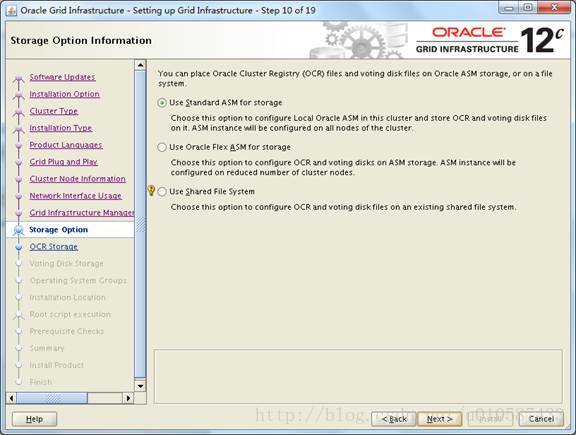Click the Back button
The height and width of the screenshot is (435, 576).
(x=394, y=419)
